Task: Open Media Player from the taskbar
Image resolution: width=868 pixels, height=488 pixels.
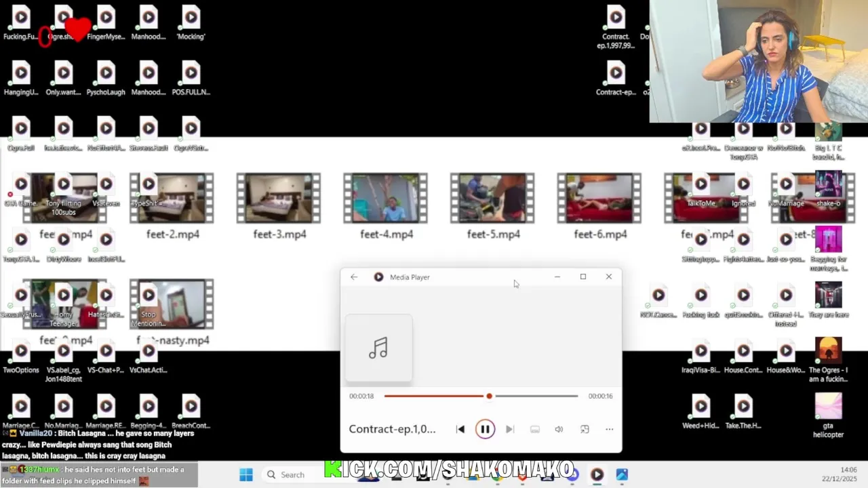Action: [597, 474]
